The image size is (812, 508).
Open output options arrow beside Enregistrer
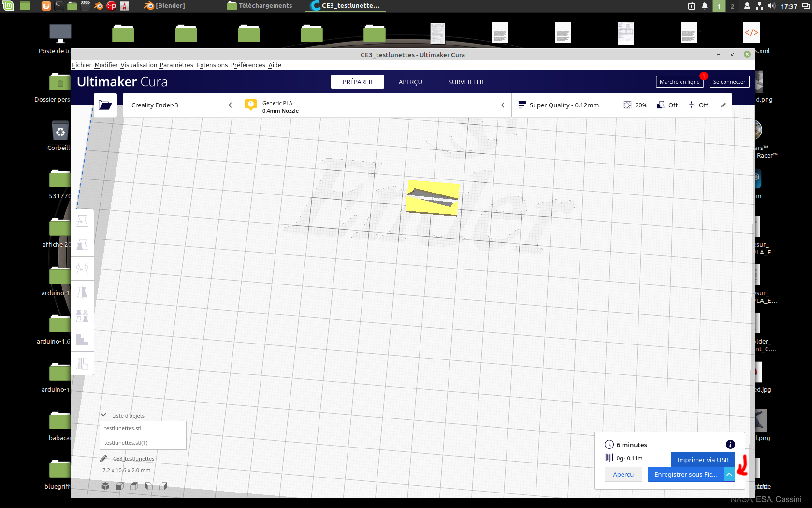coord(729,475)
